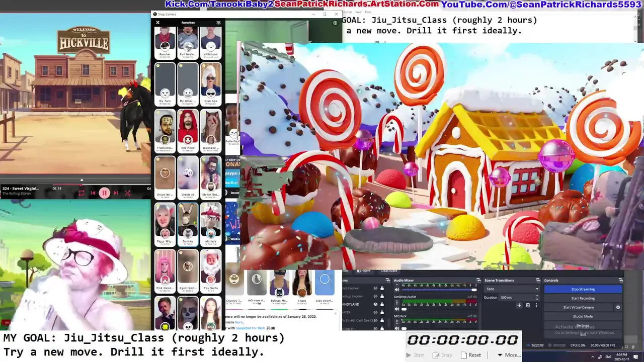Unfavorite star on Donkey lens
Image resolution: width=644 pixels, height=362 pixels.
coord(181,206)
